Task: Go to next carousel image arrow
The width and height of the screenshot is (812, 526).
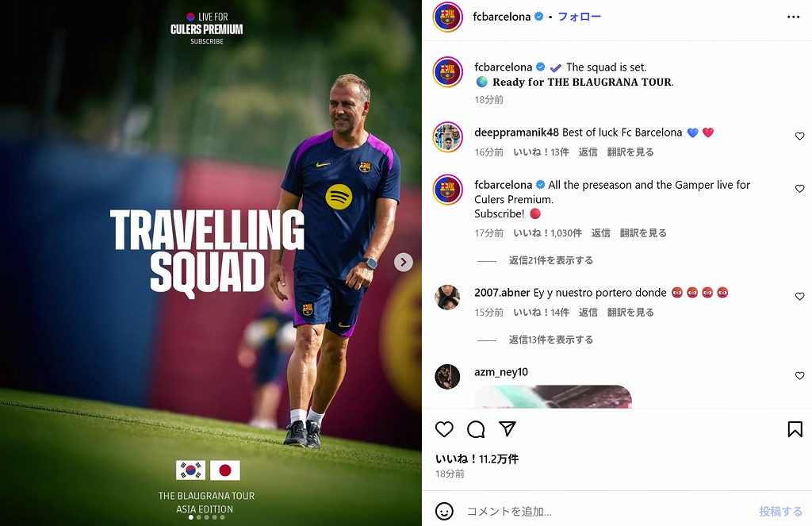Action: (x=404, y=263)
